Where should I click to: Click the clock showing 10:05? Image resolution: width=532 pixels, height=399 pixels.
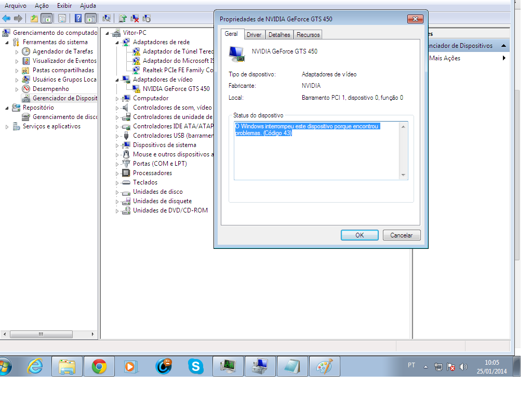[491, 362]
